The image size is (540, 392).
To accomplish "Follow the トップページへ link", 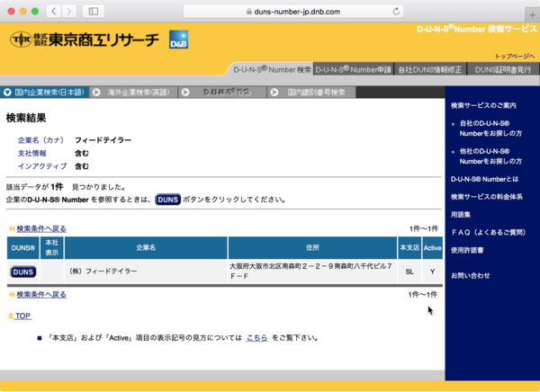I will coord(515,56).
